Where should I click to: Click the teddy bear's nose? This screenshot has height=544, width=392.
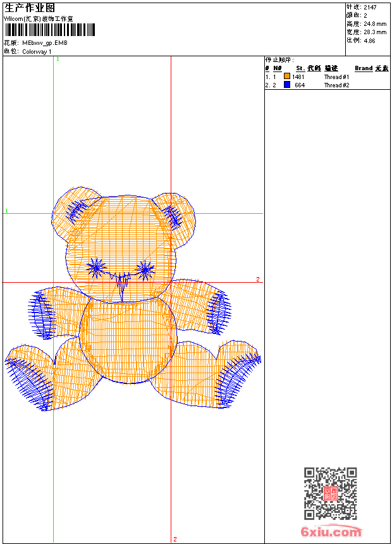pos(121,281)
